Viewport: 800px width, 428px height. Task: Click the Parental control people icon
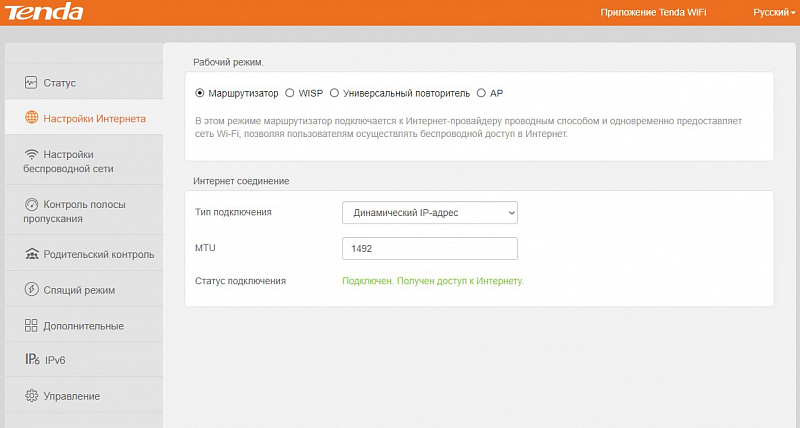click(x=31, y=254)
